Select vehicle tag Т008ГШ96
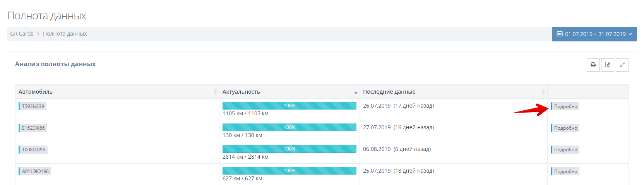The height and width of the screenshot is (185, 644). click(x=33, y=150)
